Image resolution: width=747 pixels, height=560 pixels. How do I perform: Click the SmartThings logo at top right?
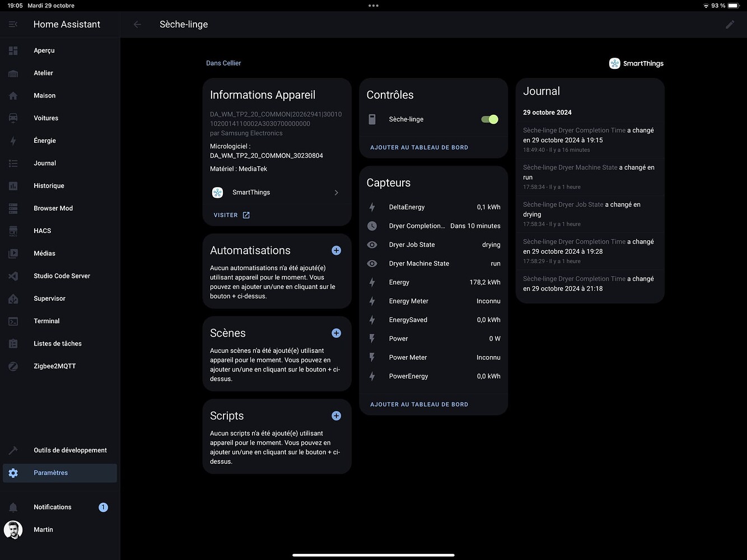pyautogui.click(x=614, y=63)
